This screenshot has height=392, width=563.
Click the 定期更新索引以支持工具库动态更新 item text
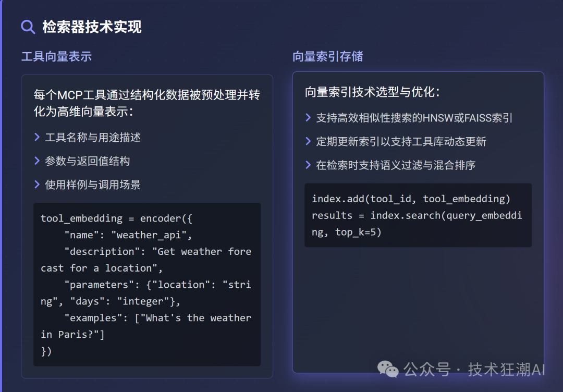[401, 142]
